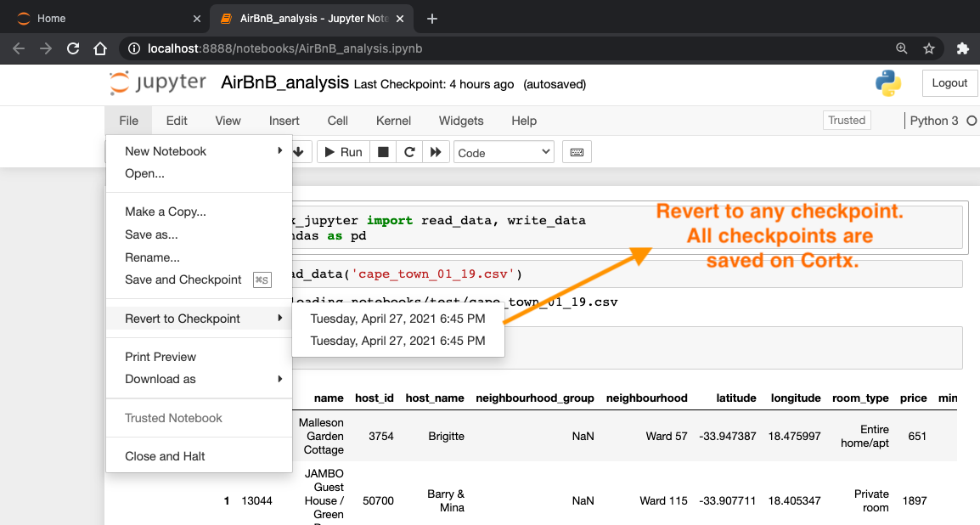
Task: Click the room_type column header
Action: (x=860, y=398)
